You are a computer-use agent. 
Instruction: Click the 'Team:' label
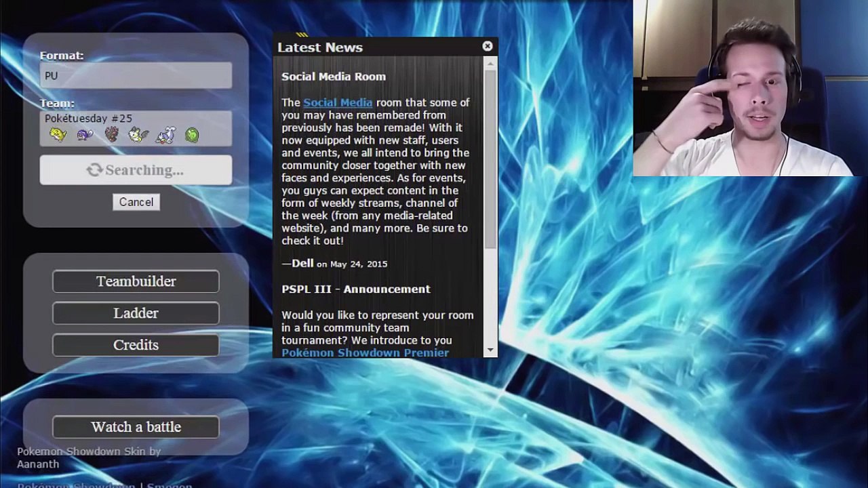point(57,103)
